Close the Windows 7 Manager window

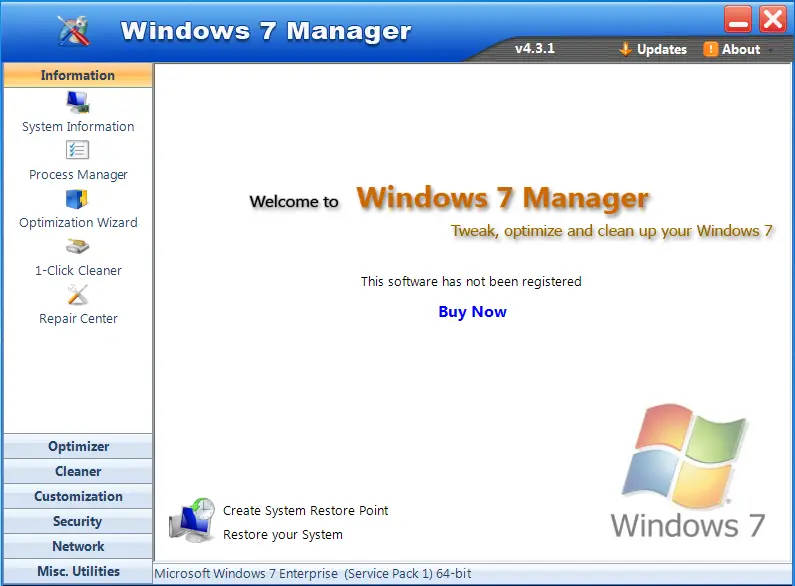pyautogui.click(x=773, y=19)
